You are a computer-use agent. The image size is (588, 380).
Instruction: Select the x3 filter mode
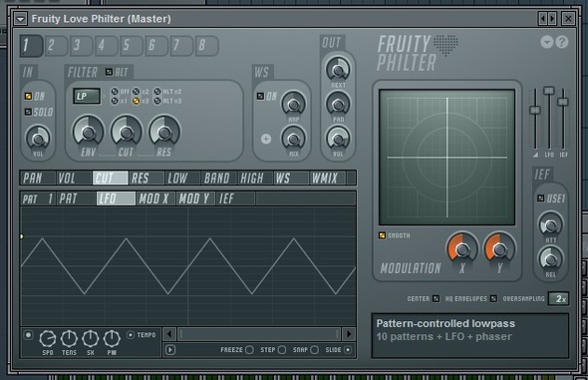pos(137,101)
